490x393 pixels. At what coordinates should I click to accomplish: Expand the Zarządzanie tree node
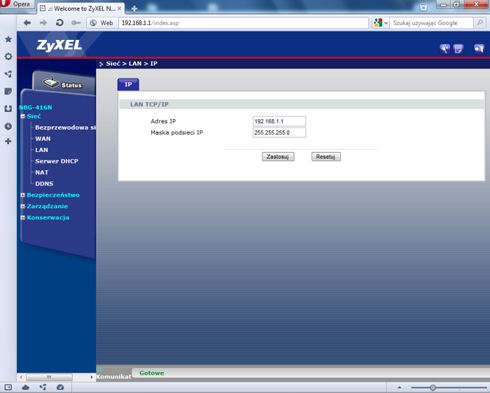pos(23,206)
